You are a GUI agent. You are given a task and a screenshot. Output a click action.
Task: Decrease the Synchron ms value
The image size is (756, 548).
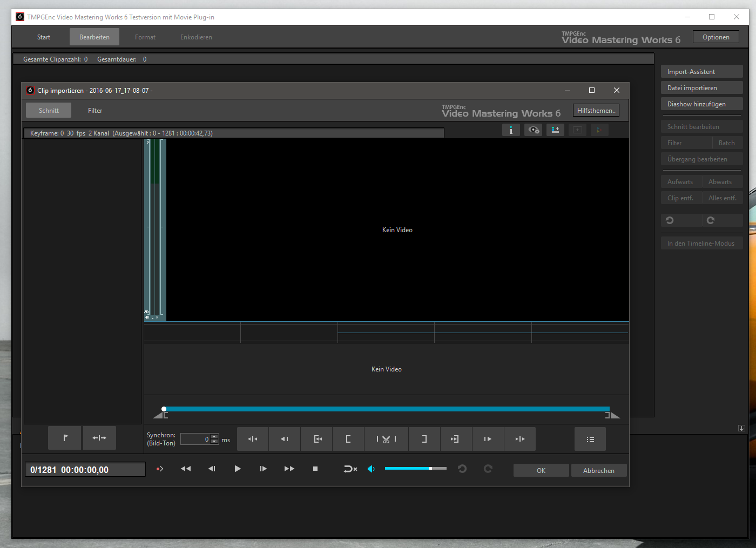point(214,442)
